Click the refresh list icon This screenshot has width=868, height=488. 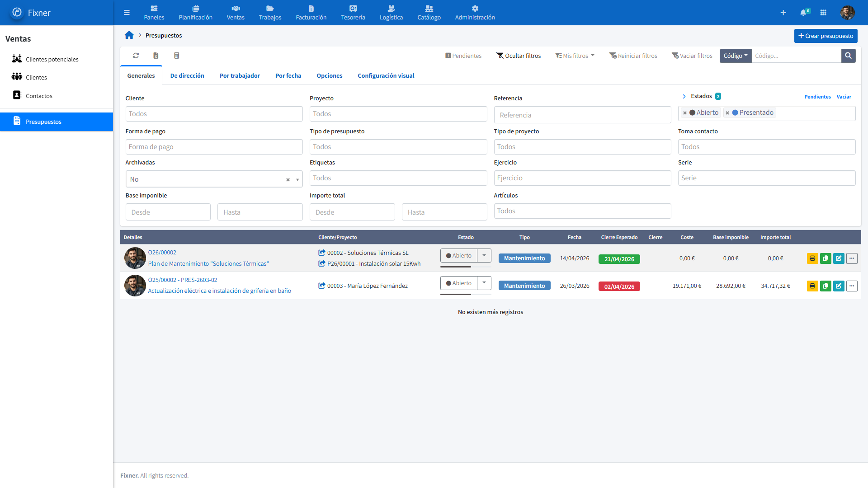coord(136,56)
